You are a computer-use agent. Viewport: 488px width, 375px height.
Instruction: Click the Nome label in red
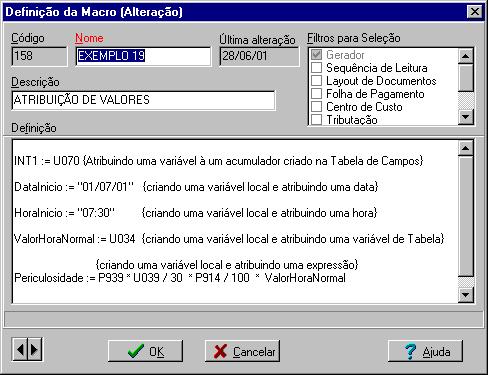pyautogui.click(x=89, y=38)
